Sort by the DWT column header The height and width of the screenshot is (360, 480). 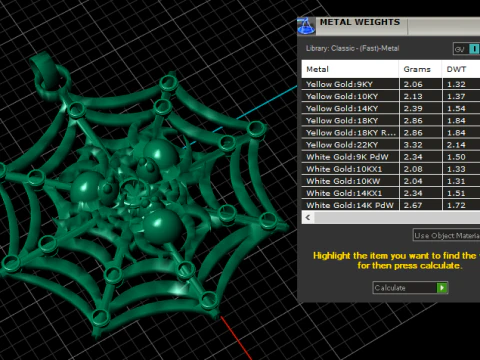point(461,69)
